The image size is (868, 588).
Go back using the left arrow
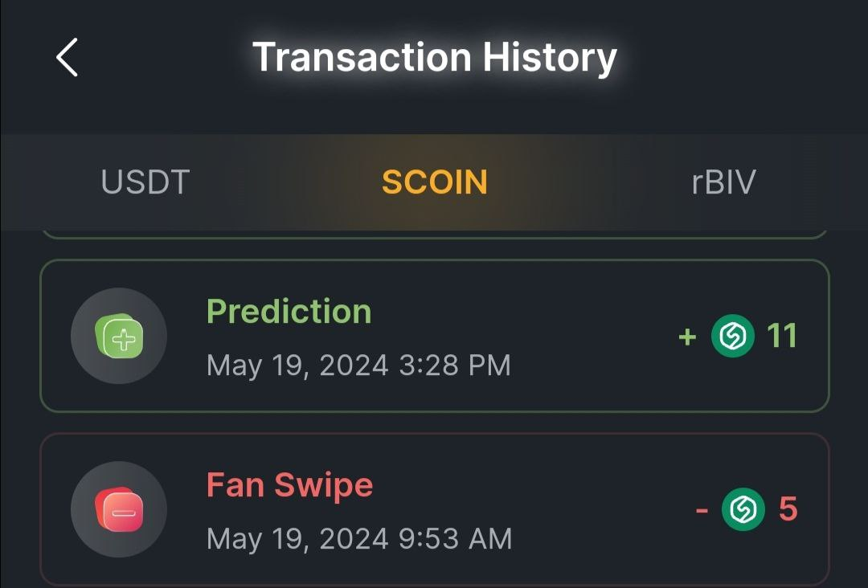pyautogui.click(x=68, y=58)
